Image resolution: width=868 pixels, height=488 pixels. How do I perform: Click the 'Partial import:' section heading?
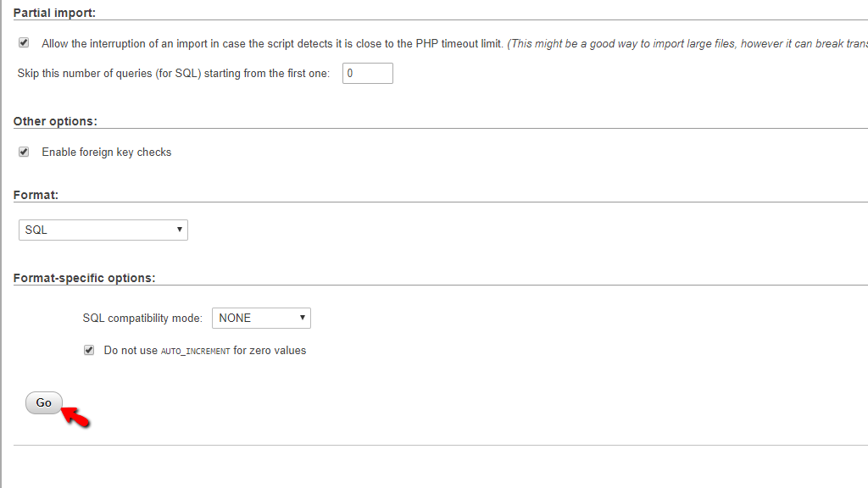pyautogui.click(x=54, y=13)
